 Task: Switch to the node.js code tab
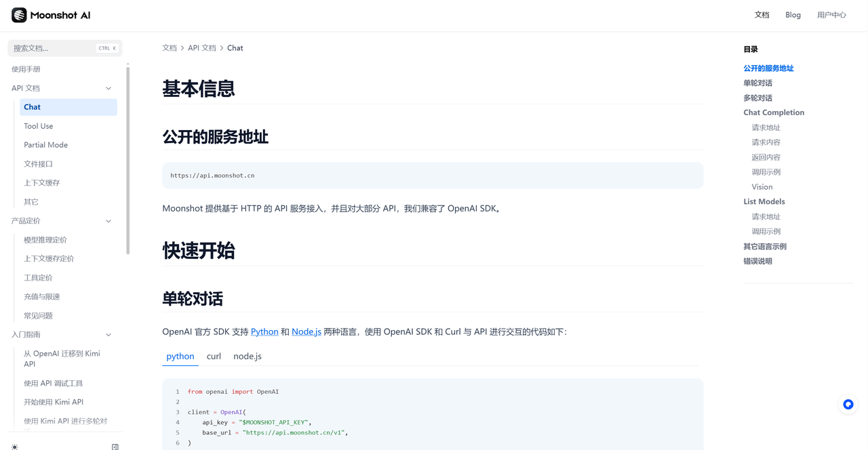pyautogui.click(x=248, y=356)
